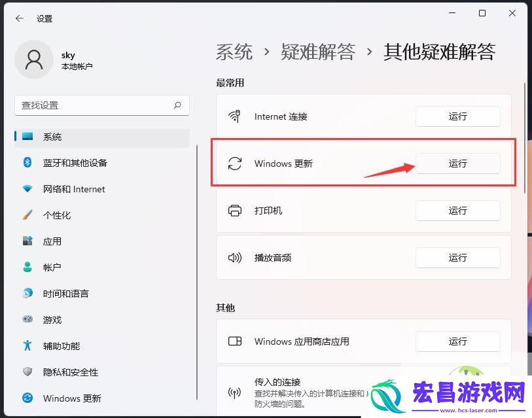
Task: Run the Windows 更新 troubleshooter
Action: 457,164
